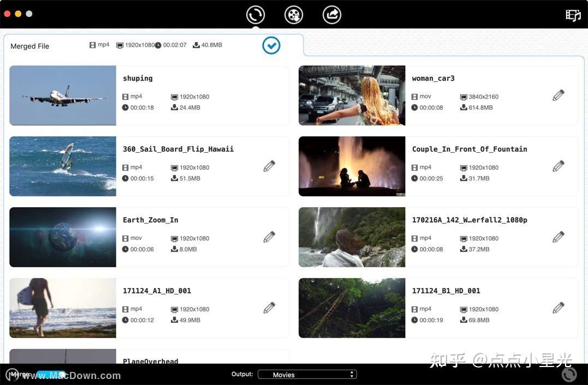Edit the Earth_Zoom_In video with pencil icon

269,237
